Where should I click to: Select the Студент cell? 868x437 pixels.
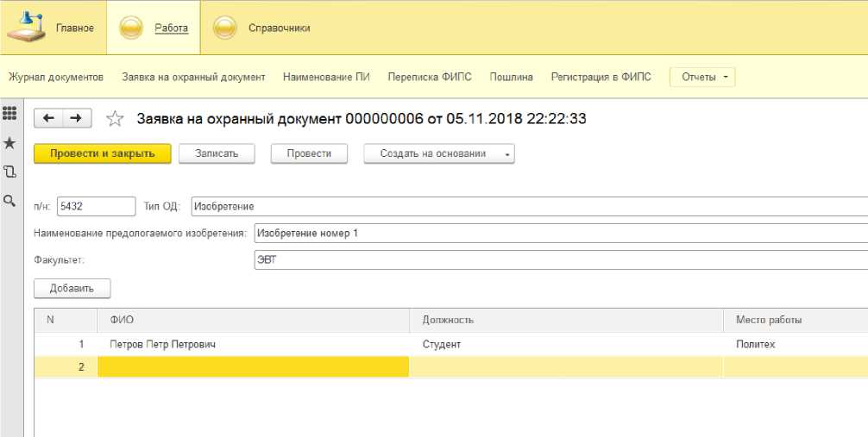[566, 344]
